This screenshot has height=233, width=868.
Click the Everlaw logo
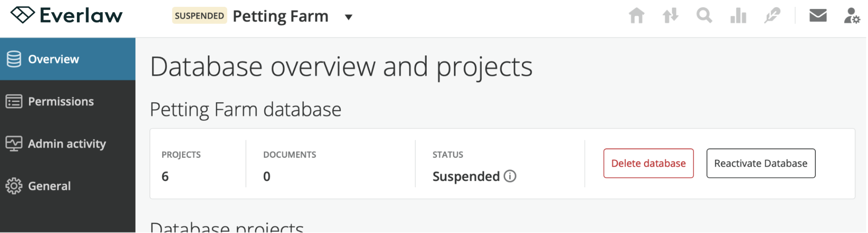[66, 15]
